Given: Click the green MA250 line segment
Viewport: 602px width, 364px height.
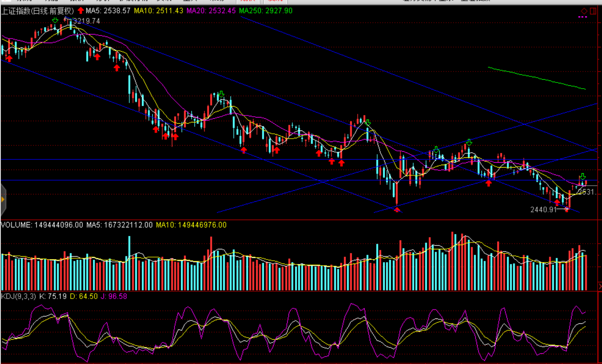Looking at the screenshot, I should pyautogui.click(x=536, y=77).
